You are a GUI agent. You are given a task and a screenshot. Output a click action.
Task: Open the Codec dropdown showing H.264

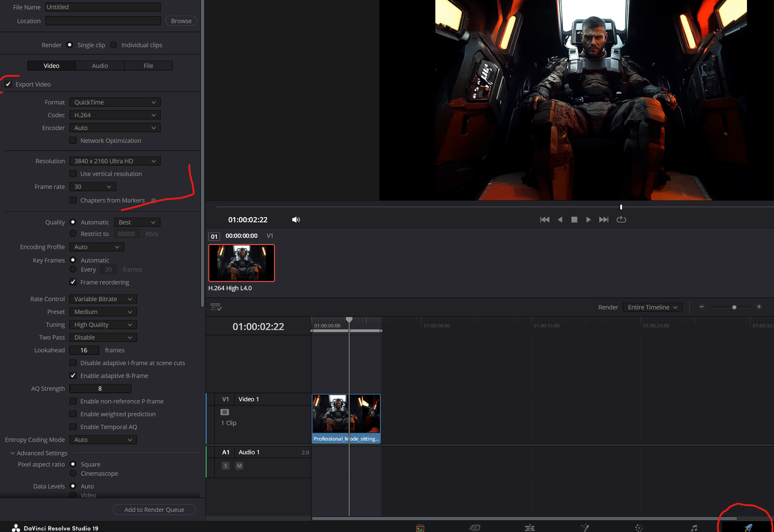115,115
